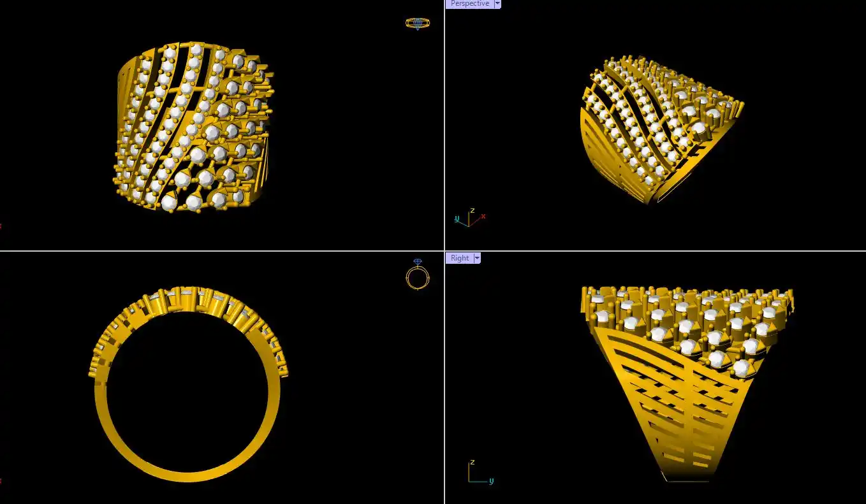Viewport: 866px width, 504px height.
Task: Click the top-view ring icon in upper-left viewport
Action: (x=417, y=24)
